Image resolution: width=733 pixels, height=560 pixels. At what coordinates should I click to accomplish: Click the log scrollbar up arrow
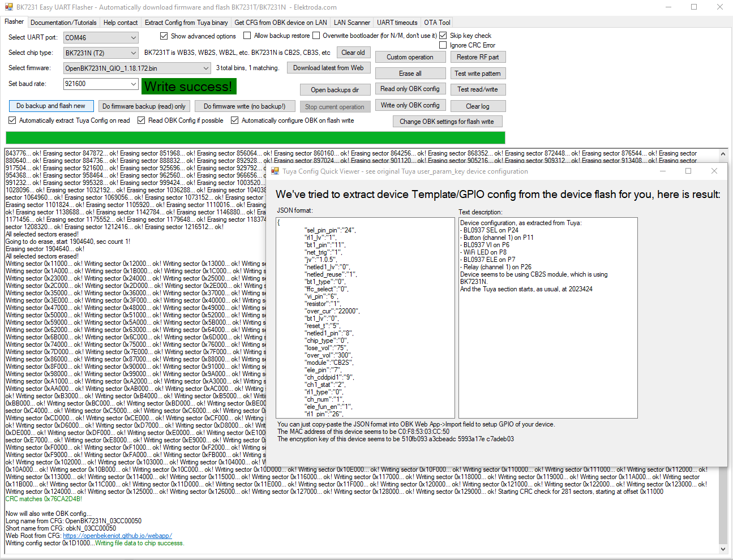pos(723,153)
